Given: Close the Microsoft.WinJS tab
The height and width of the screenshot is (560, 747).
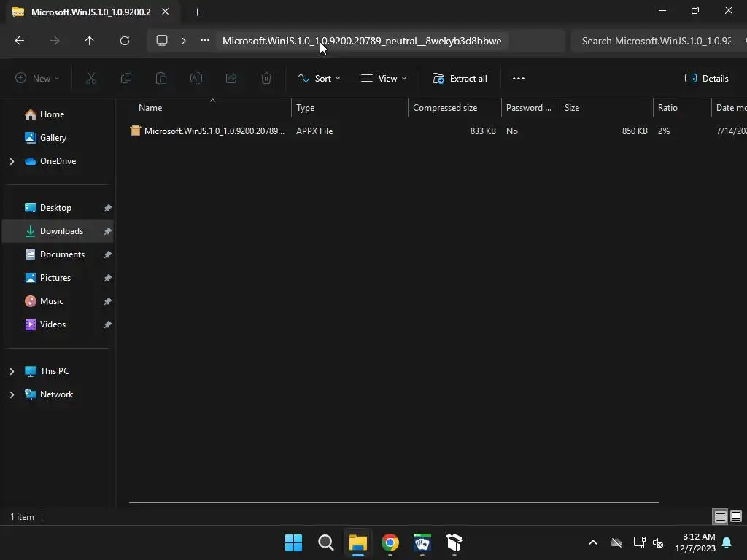Looking at the screenshot, I should tap(166, 12).
